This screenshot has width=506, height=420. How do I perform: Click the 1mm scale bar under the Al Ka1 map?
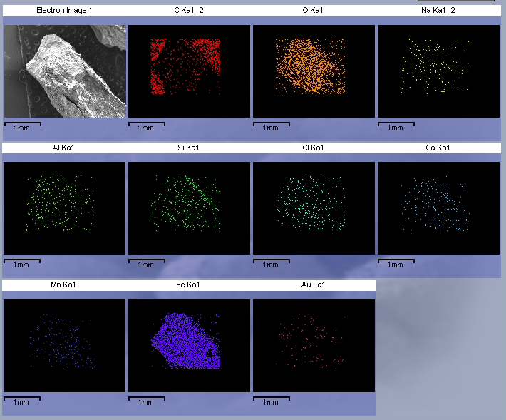[22, 263]
